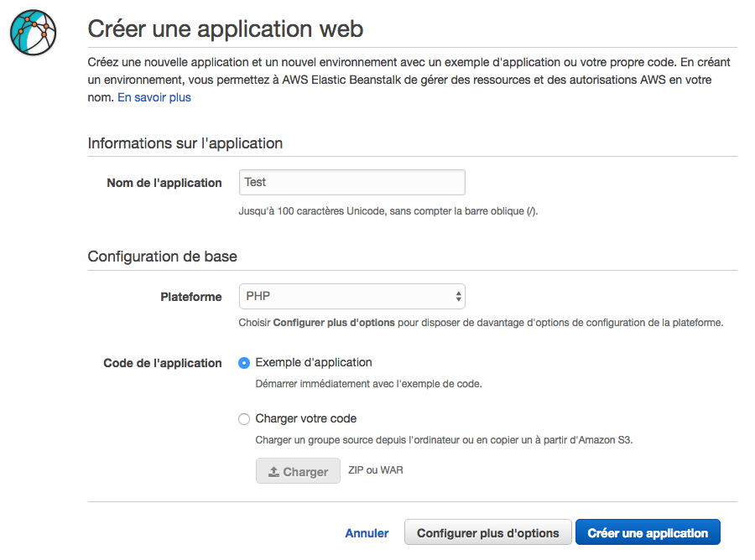Click the "Nom de l'application" field label

coord(164,183)
